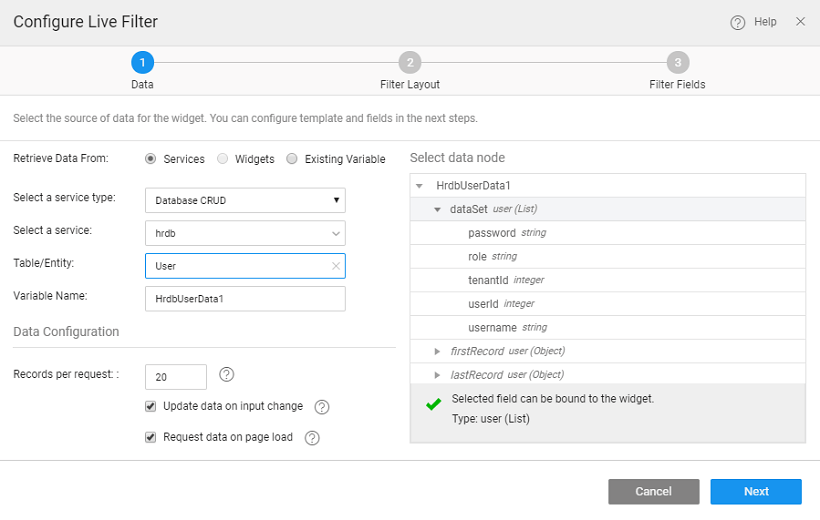Viewport: 820px width, 520px height.
Task: Click help icon for Update data on input change
Action: (322, 407)
